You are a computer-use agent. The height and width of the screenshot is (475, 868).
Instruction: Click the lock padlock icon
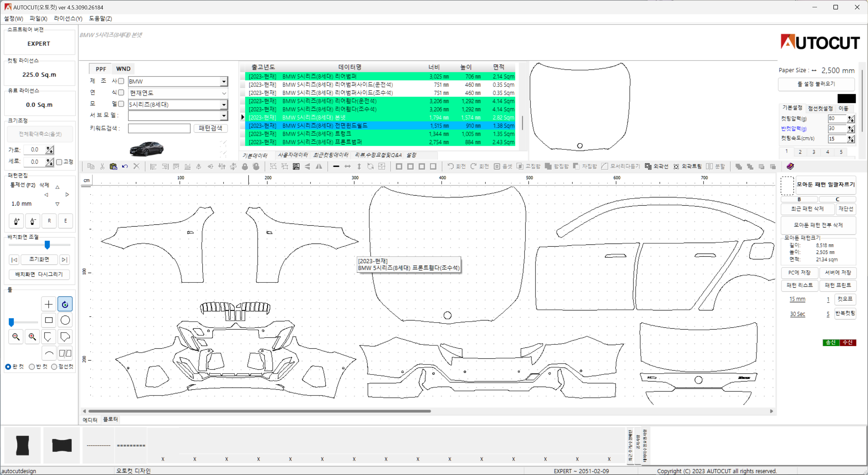point(245,166)
